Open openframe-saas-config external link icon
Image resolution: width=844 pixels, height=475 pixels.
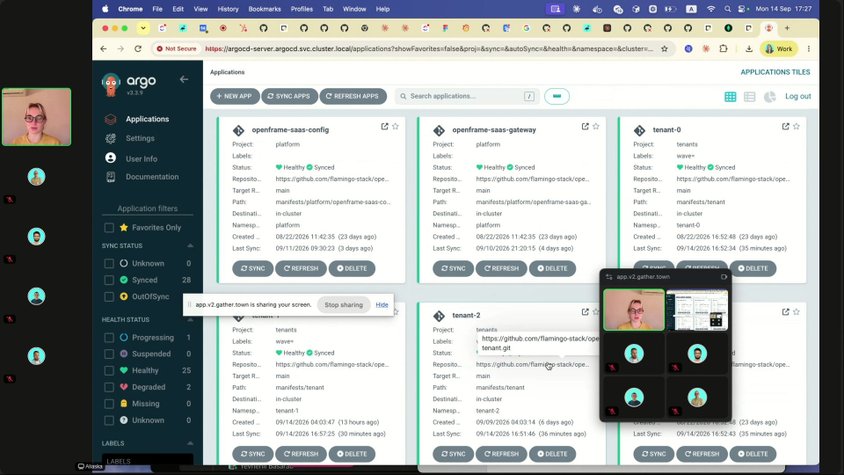[384, 127]
